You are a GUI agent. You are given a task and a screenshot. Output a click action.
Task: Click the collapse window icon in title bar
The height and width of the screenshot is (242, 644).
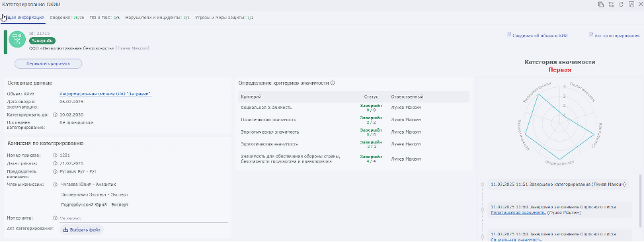(631, 4)
